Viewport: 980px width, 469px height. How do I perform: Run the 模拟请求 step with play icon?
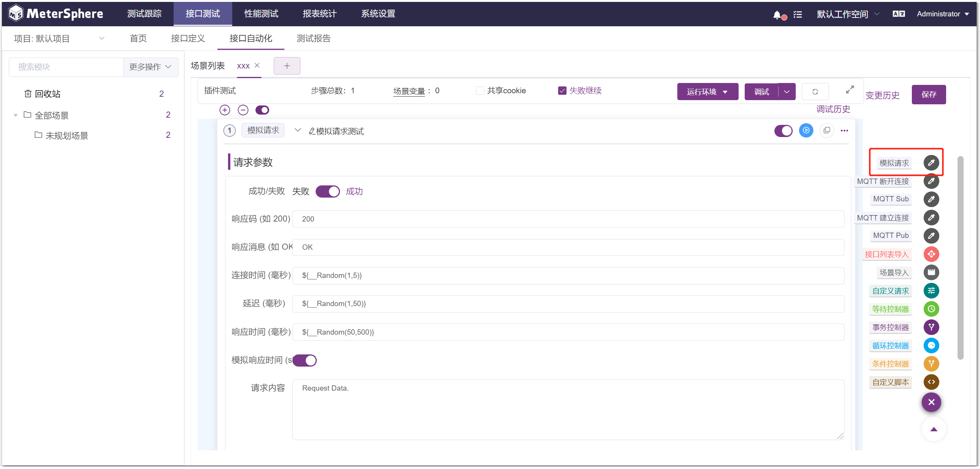[x=806, y=131]
